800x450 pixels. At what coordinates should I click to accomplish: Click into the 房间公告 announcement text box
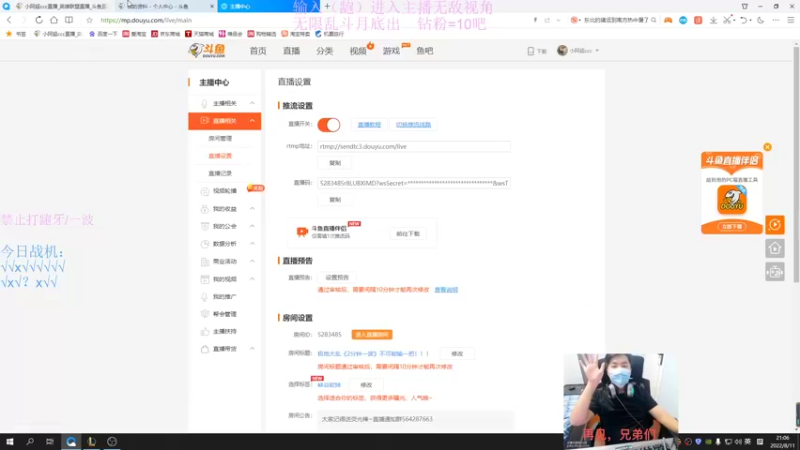tap(415, 419)
